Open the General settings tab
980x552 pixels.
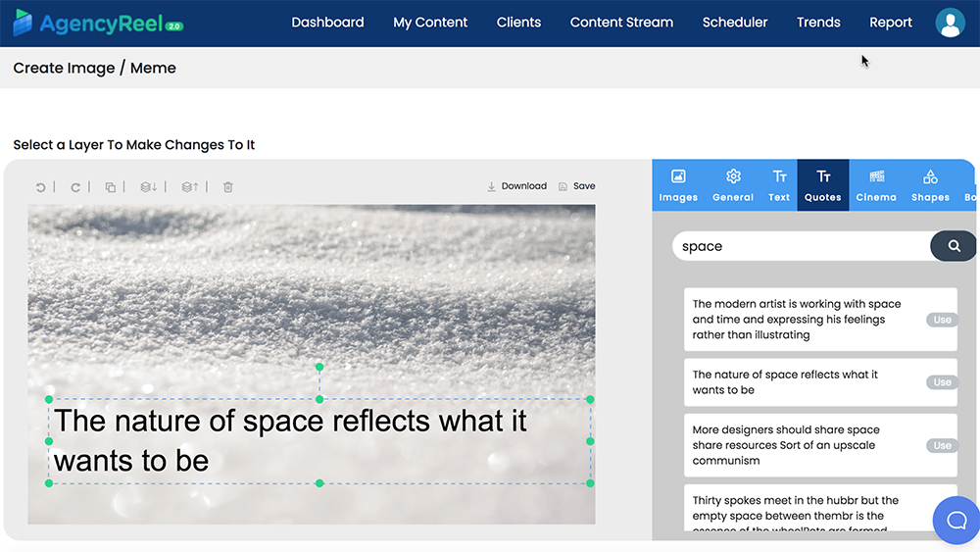point(733,184)
